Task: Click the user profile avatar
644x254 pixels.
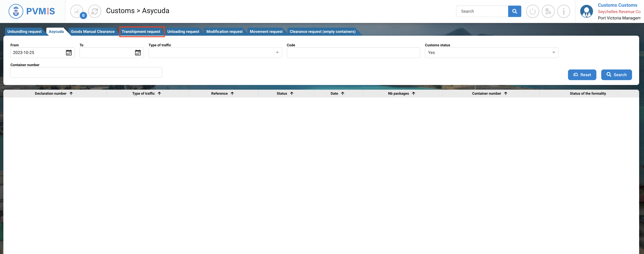Action: coord(586,11)
